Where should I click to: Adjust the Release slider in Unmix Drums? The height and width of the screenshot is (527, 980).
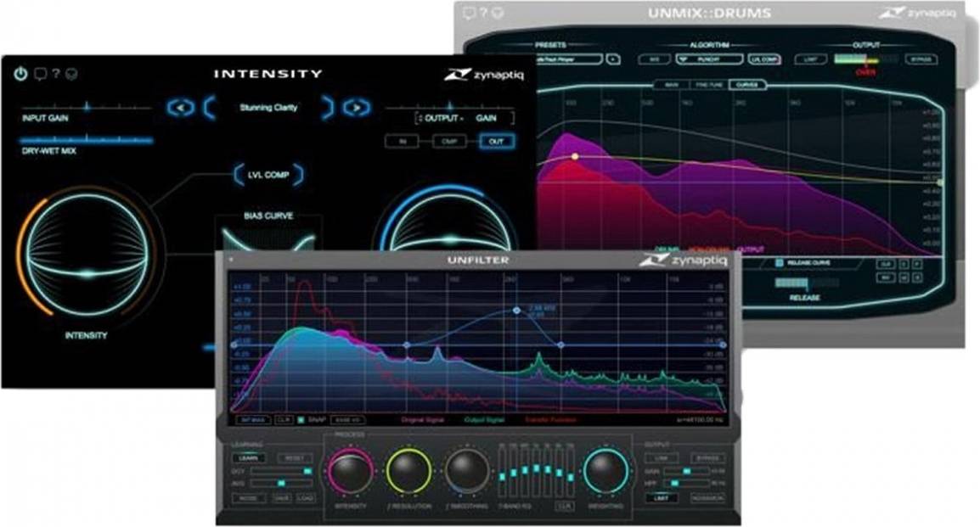coord(806,283)
